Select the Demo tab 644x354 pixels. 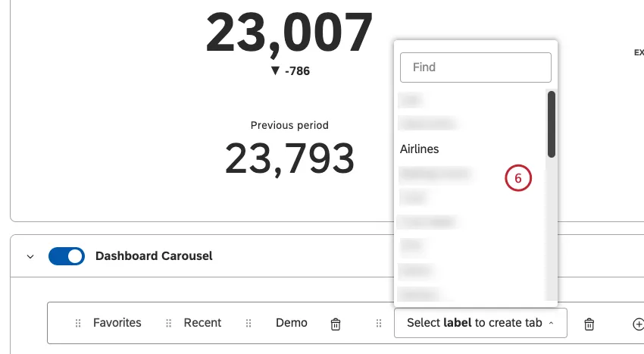click(292, 323)
